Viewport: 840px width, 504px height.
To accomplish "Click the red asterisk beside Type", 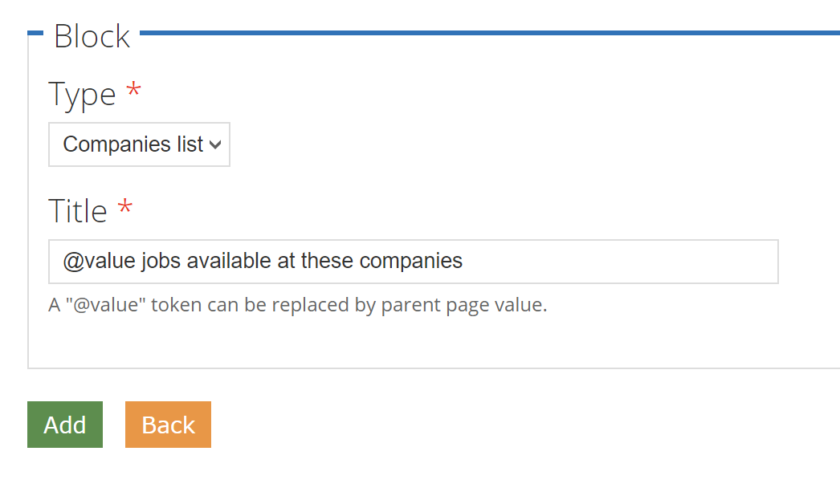I will pos(133,92).
